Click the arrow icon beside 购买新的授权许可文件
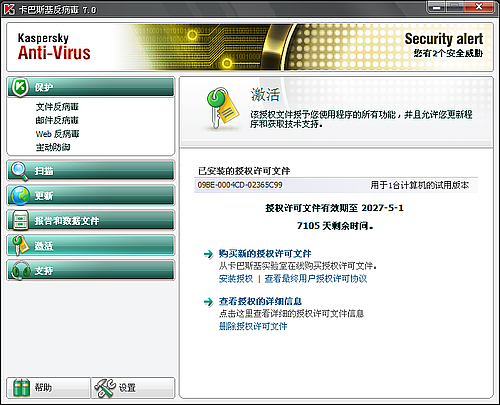The height and width of the screenshot is (405, 500). (x=208, y=254)
